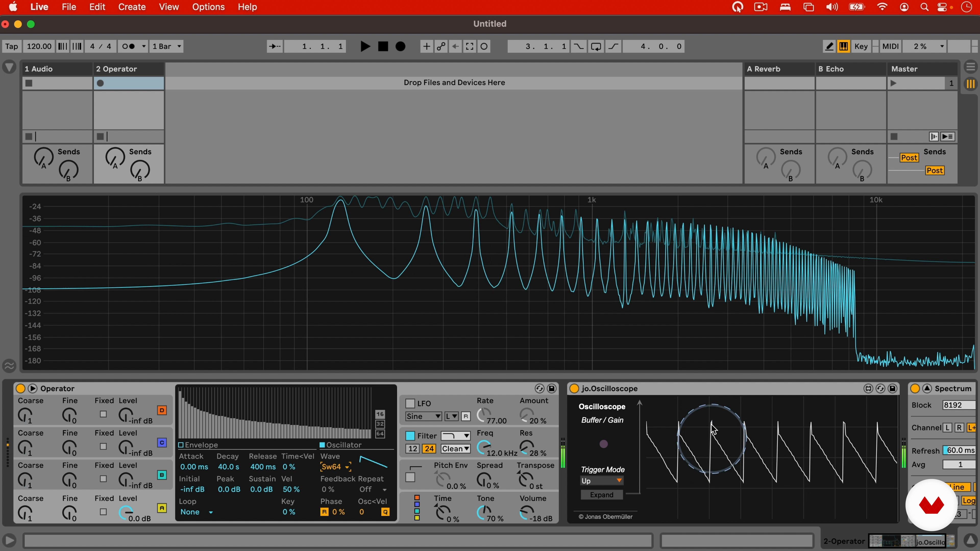Click the MIDI map mode button
980x551 pixels.
[890, 46]
